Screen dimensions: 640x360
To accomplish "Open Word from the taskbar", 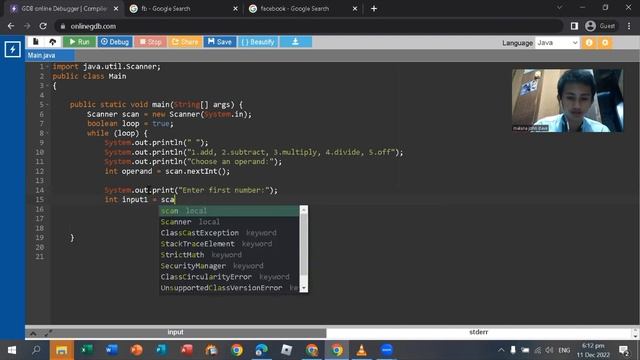I will tap(111, 350).
